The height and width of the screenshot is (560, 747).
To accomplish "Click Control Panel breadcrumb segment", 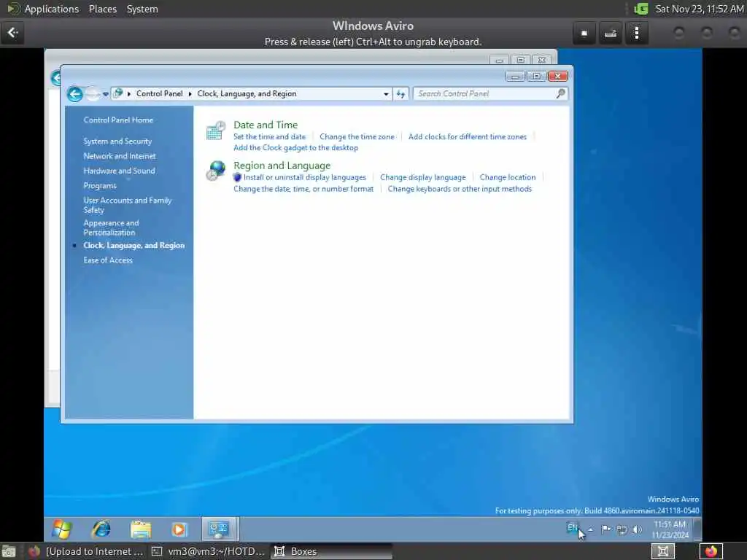I will pyautogui.click(x=159, y=94).
